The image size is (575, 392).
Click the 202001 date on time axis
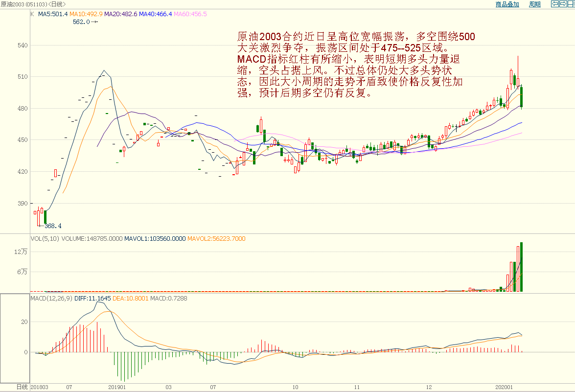pyautogui.click(x=504, y=387)
